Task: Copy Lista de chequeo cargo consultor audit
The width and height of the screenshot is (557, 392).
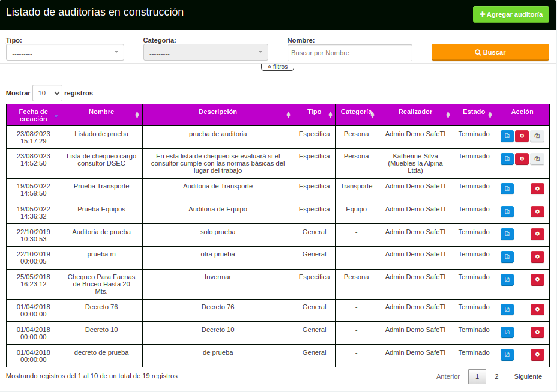Action: [537, 159]
